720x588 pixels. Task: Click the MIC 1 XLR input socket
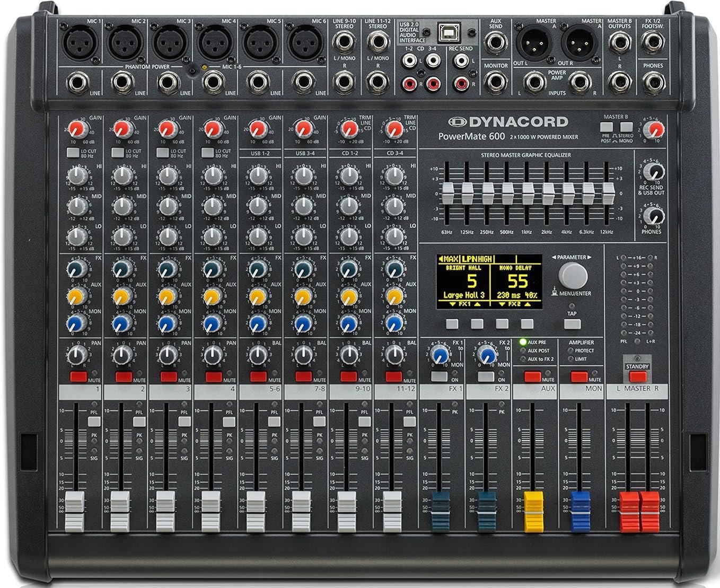(x=78, y=42)
